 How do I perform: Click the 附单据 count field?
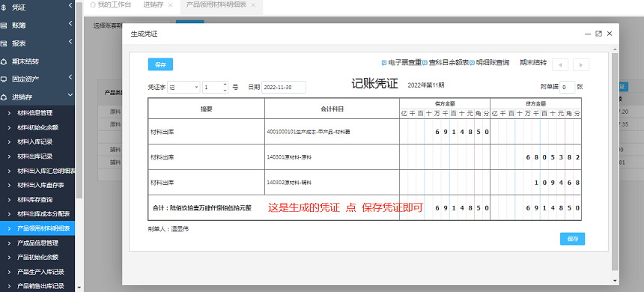(567, 87)
